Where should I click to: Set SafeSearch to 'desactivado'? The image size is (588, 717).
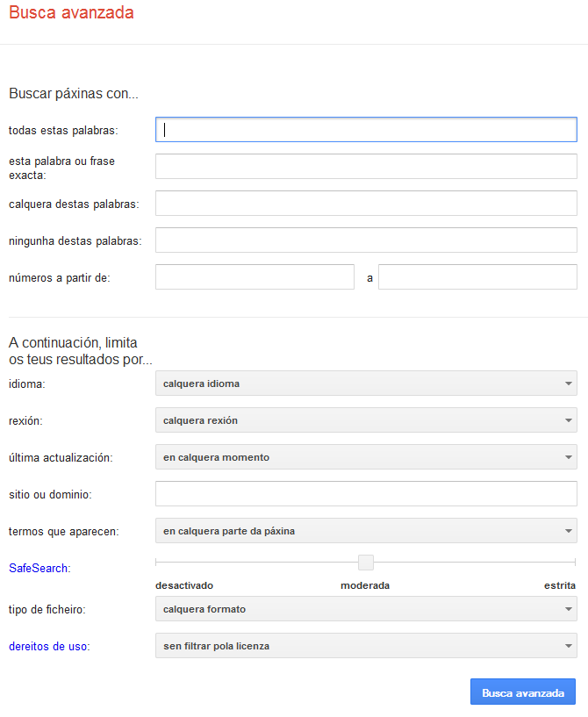coord(184,585)
